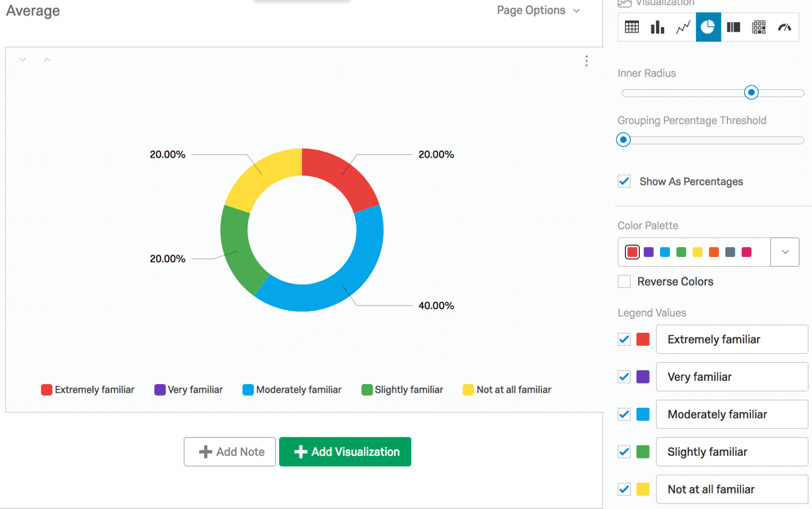Switch to bar chart visualization

(657, 27)
